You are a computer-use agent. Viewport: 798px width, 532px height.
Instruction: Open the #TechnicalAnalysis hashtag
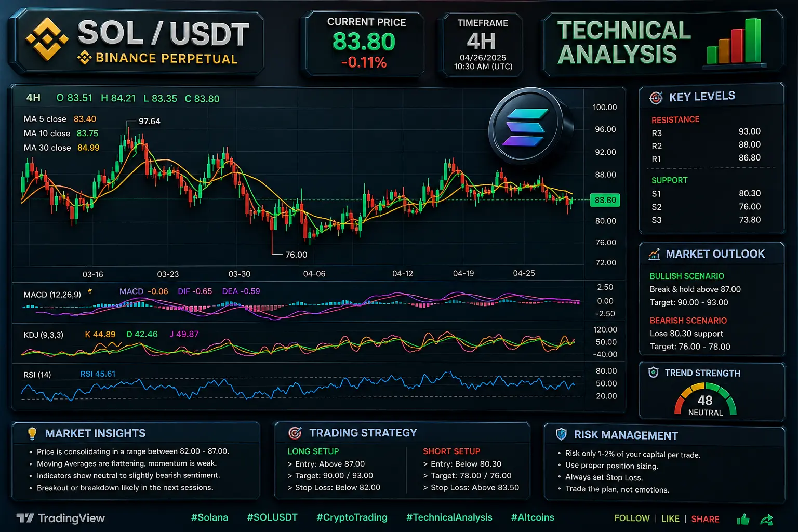(x=449, y=517)
